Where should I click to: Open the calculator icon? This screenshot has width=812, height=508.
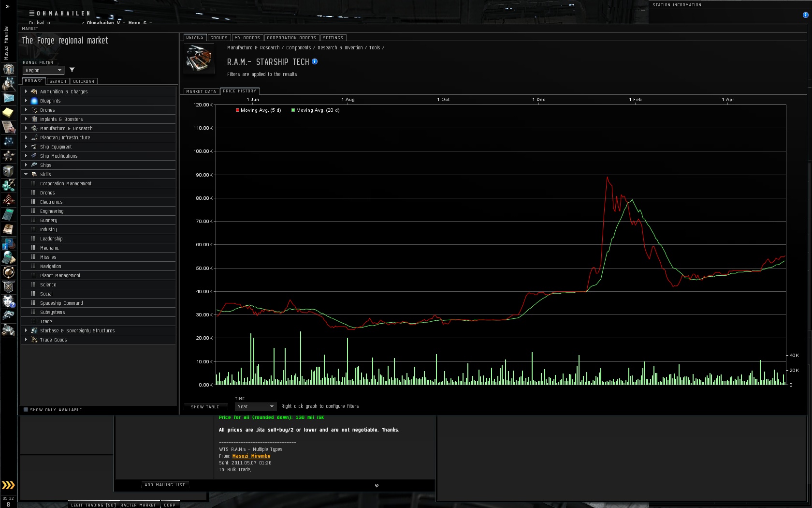pyautogui.click(x=9, y=214)
